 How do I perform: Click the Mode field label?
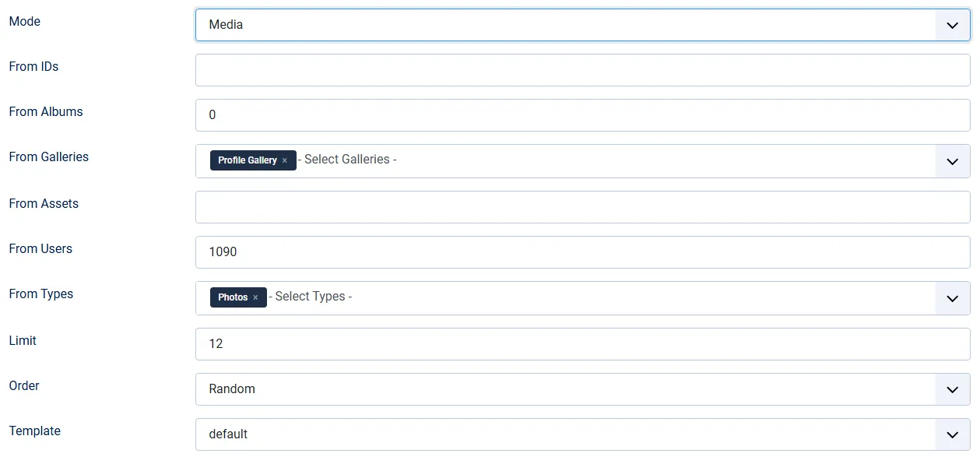tap(25, 22)
